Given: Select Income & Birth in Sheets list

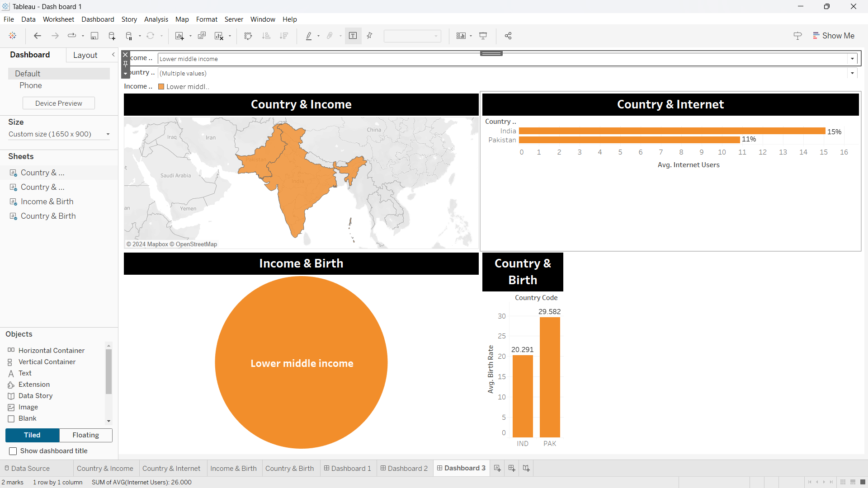Looking at the screenshot, I should (x=47, y=202).
